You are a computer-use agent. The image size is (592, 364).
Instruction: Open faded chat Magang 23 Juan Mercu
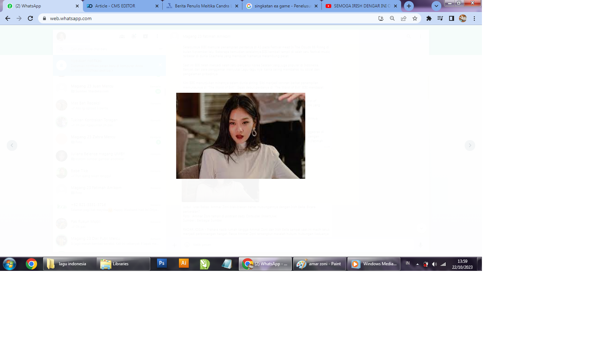tap(109, 89)
